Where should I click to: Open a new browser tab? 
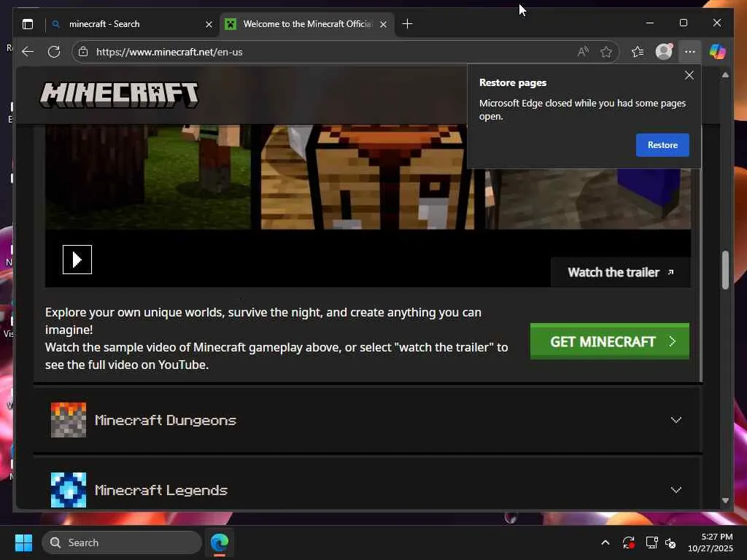click(x=407, y=24)
